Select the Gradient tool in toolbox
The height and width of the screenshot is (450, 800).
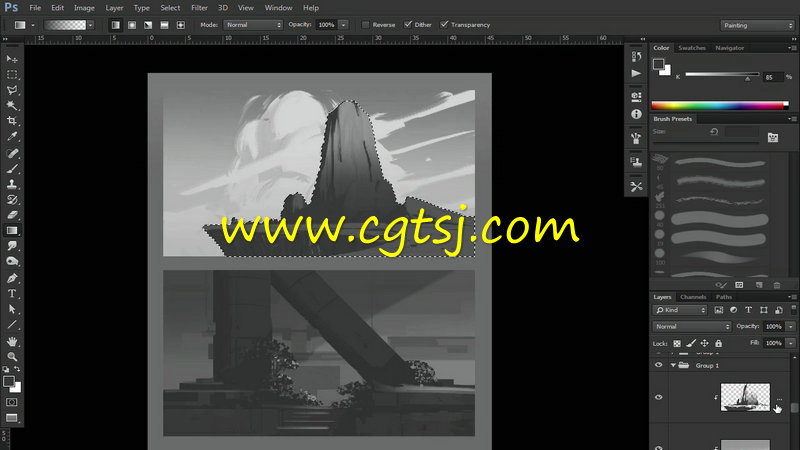tap(12, 231)
